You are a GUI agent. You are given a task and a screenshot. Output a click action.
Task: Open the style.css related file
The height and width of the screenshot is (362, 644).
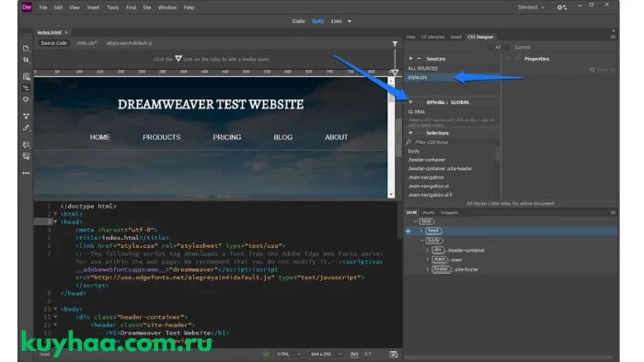pyautogui.click(x=86, y=43)
